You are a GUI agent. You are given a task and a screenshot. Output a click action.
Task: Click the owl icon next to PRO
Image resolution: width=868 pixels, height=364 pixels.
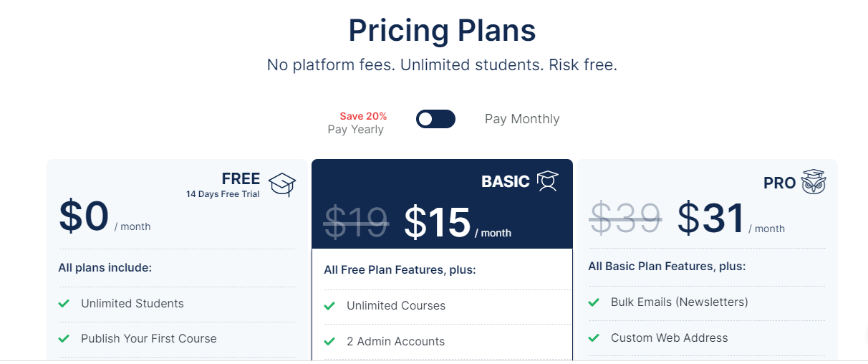[x=814, y=182]
